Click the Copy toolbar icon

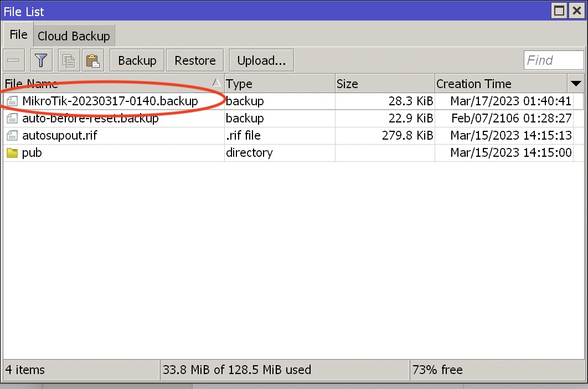pyautogui.click(x=69, y=60)
